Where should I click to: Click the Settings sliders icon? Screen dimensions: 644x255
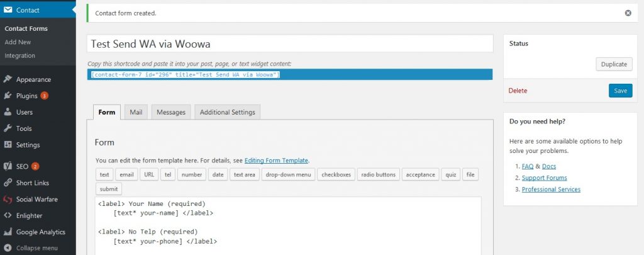click(8, 145)
